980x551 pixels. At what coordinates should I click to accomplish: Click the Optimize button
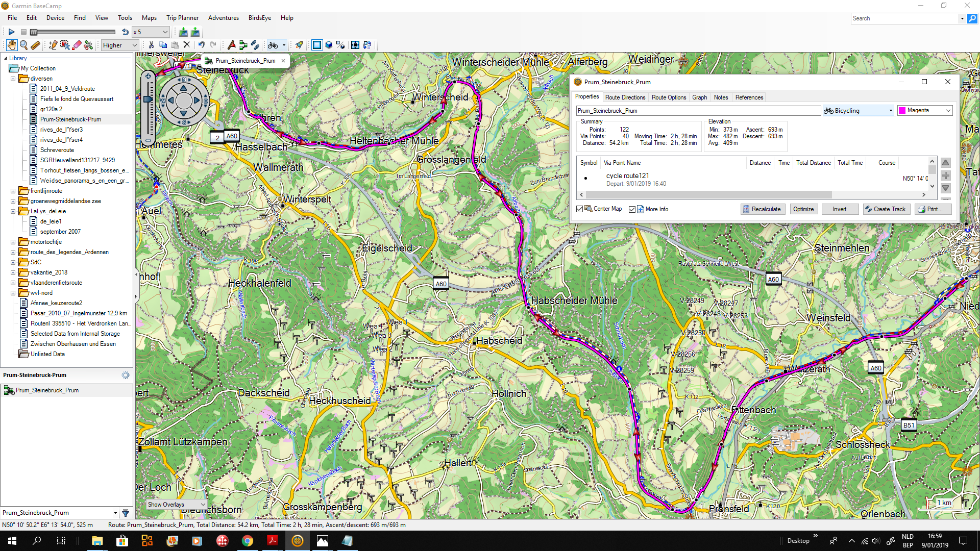(x=803, y=209)
